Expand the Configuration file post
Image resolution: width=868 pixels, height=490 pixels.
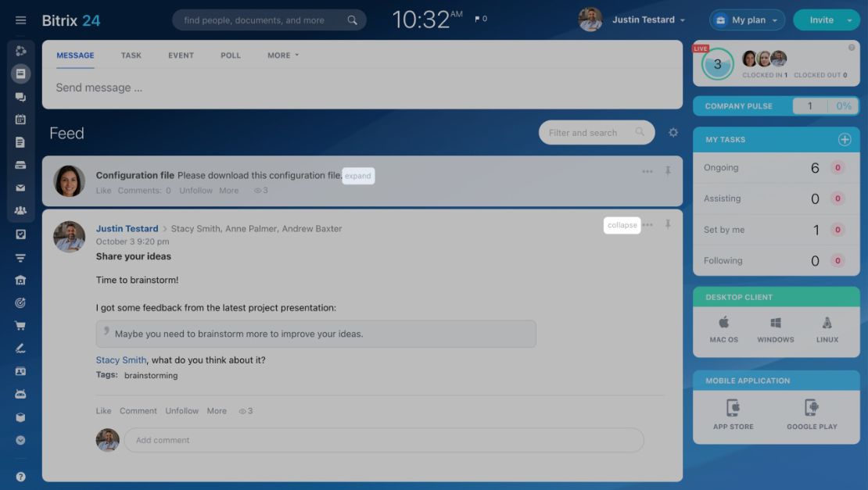[x=358, y=176]
